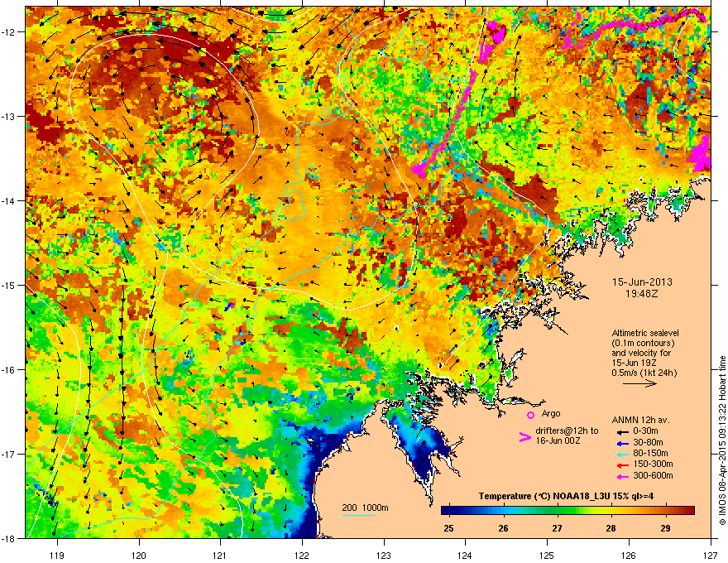728x563 pixels.
Task: Click the temperature colorbar near 27 degrees
Action: (557, 511)
